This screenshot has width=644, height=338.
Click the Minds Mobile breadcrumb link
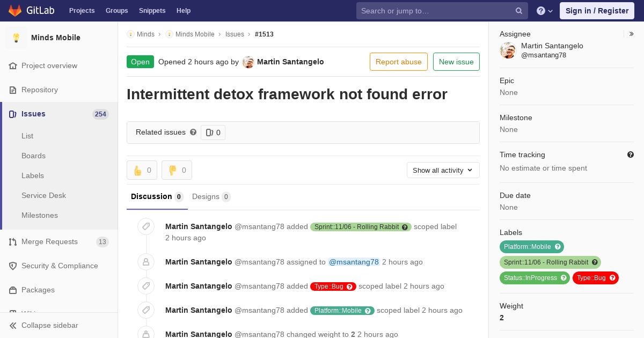[195, 34]
